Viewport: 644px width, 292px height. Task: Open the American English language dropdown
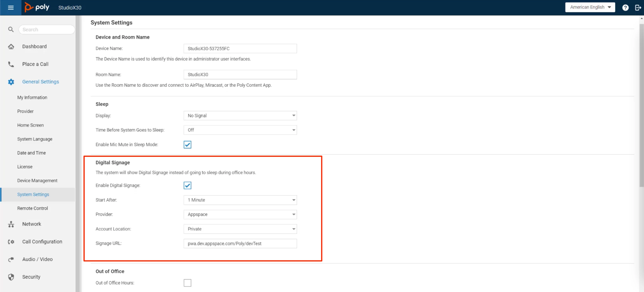coord(590,7)
